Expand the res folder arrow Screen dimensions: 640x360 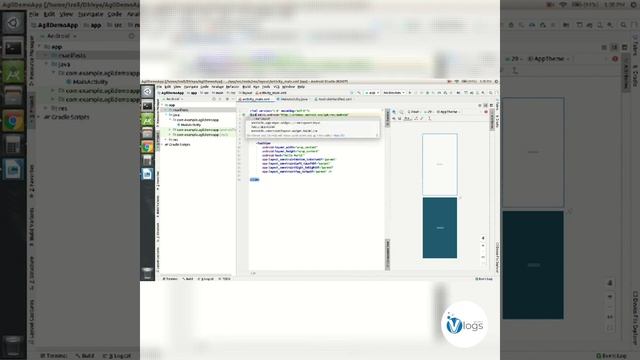(x=165, y=140)
